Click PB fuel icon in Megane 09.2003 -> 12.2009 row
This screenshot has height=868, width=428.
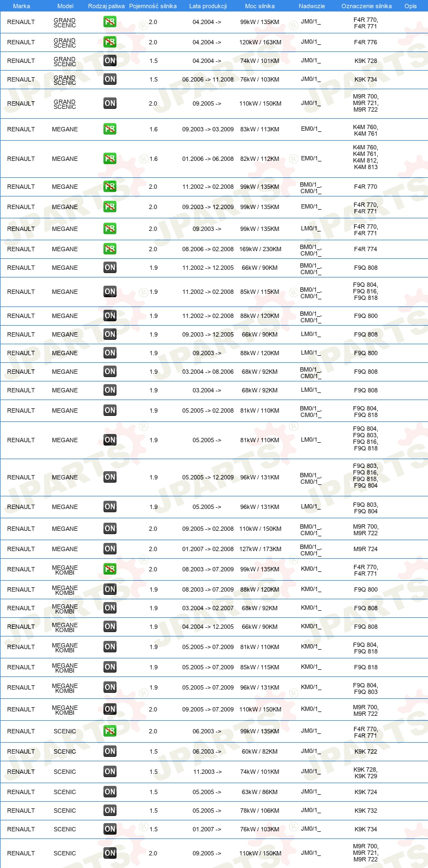tap(109, 207)
